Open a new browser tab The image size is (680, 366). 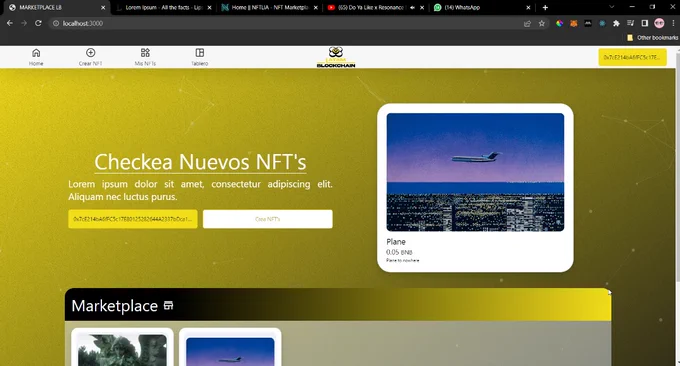coord(545,8)
